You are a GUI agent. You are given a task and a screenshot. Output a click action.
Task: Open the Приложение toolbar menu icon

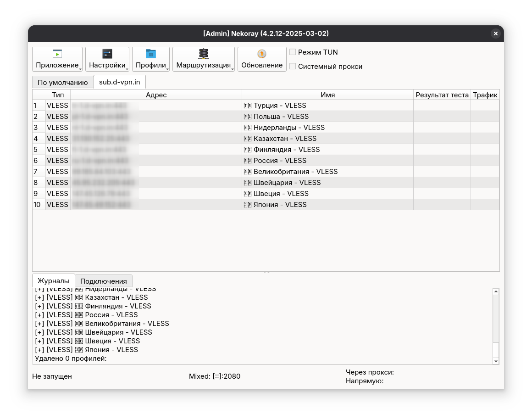(x=57, y=54)
